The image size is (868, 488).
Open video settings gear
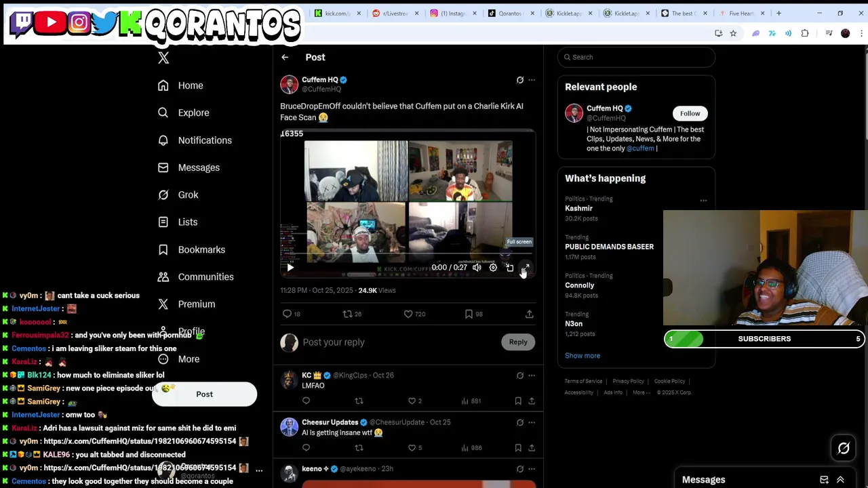[x=493, y=268]
